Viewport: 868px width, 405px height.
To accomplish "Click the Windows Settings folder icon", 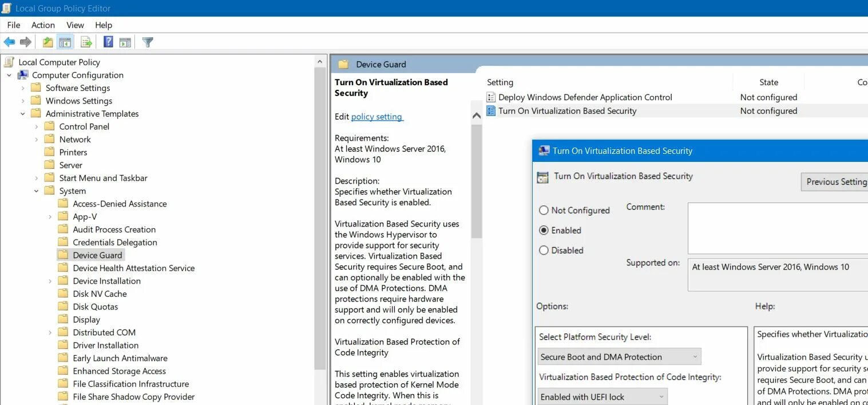I will [36, 101].
